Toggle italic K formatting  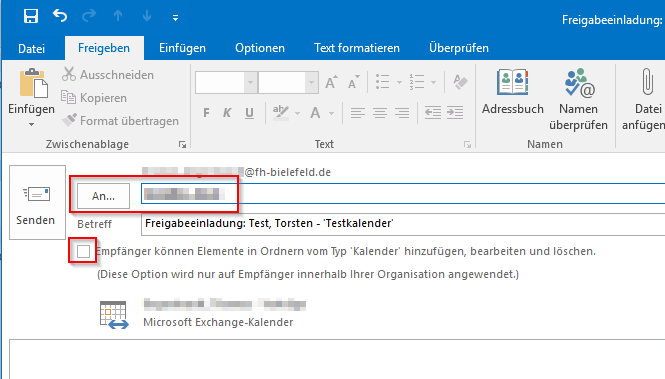[227, 113]
